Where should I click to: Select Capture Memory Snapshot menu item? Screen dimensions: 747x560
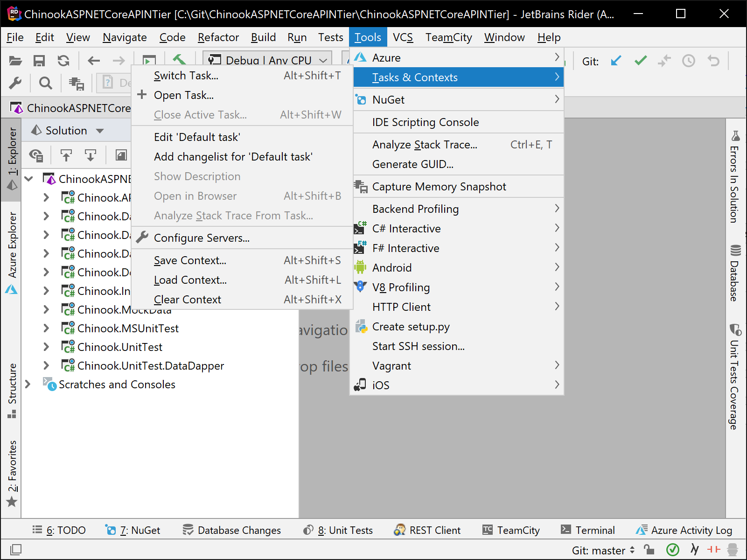[459, 186]
